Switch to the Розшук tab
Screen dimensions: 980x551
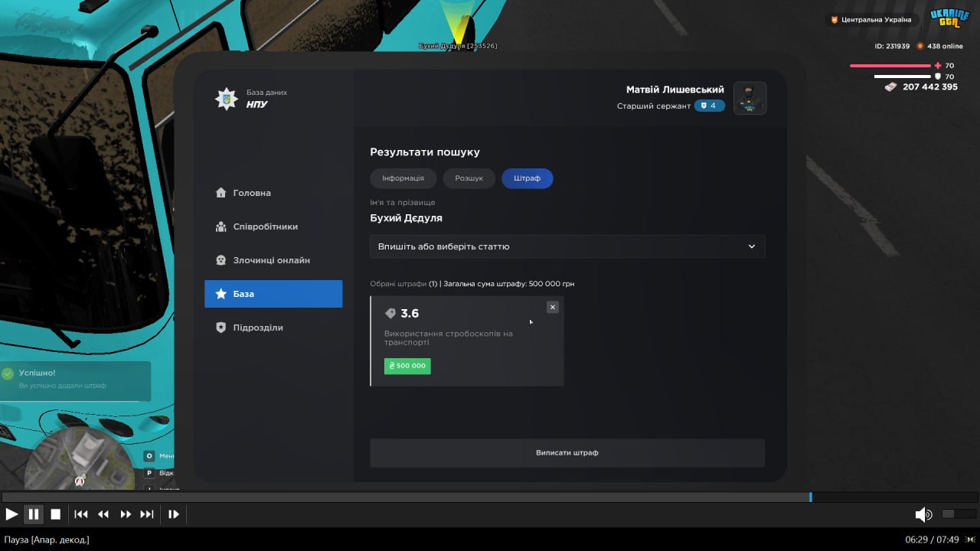click(469, 178)
